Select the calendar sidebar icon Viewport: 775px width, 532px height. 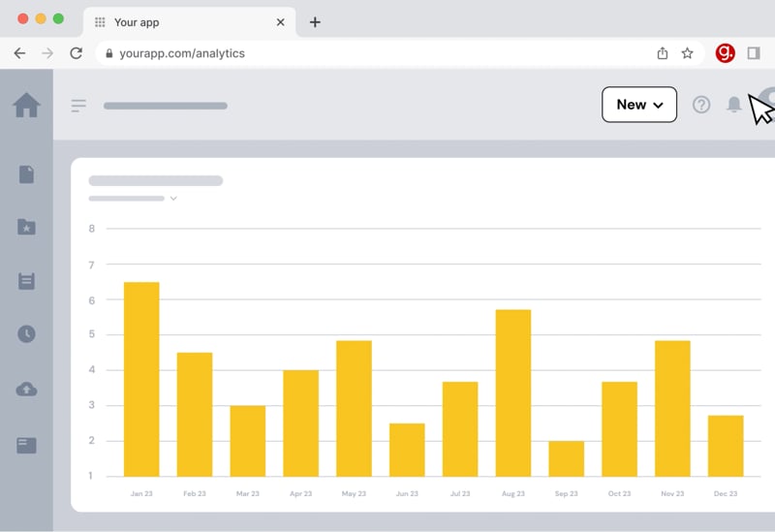click(x=26, y=281)
